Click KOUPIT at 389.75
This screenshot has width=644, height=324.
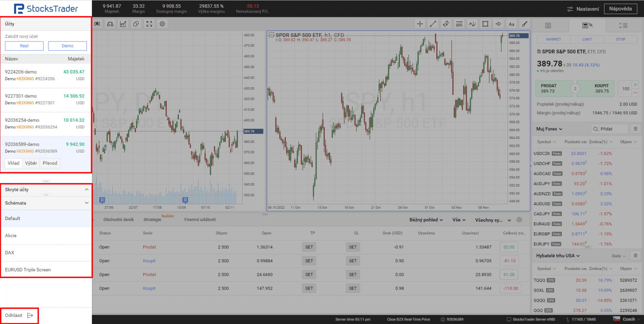click(x=597, y=88)
